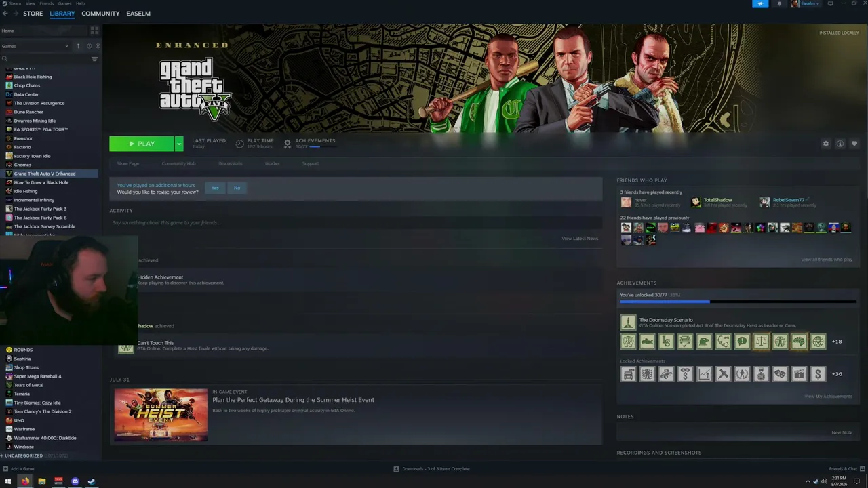Open View all friends who play
The height and width of the screenshot is (488, 868).
827,260
